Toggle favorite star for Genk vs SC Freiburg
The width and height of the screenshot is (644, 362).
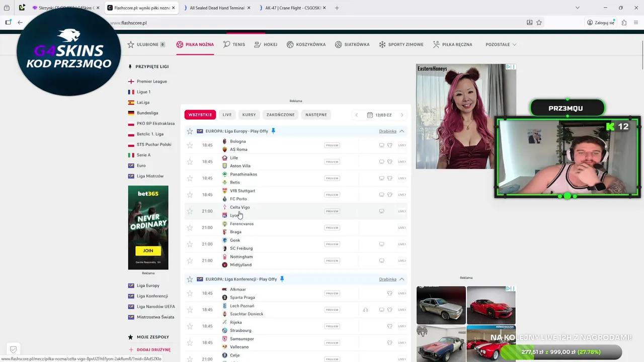(190, 244)
